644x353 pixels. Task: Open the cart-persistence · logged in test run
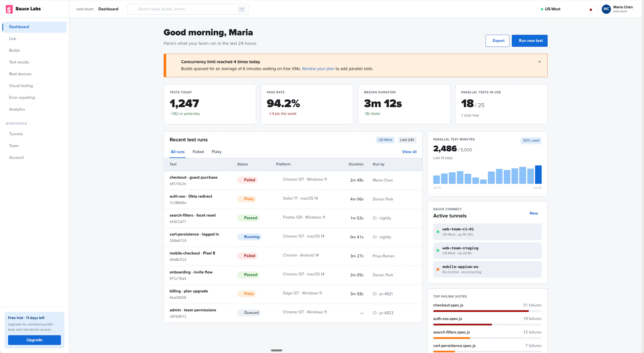point(293,238)
